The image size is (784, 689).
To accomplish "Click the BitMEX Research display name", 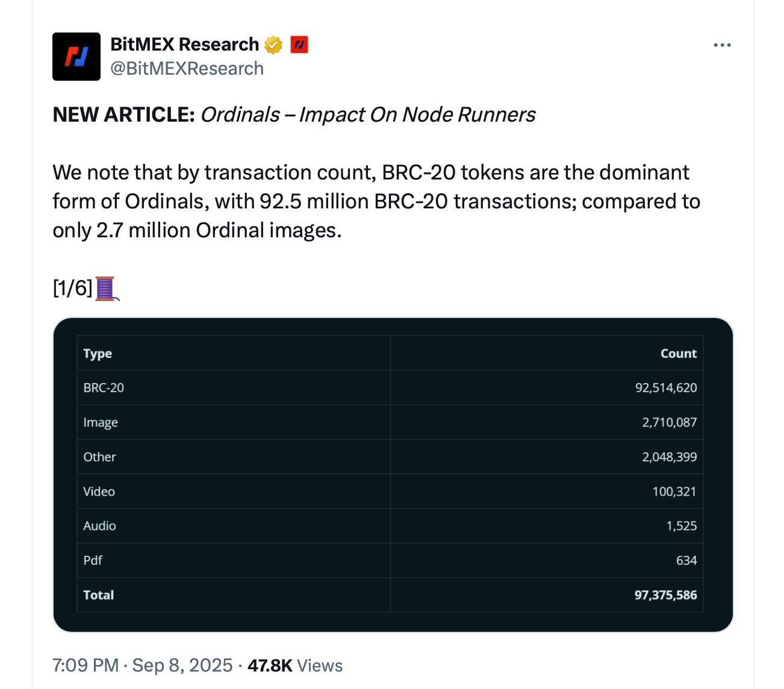I will pos(184,45).
